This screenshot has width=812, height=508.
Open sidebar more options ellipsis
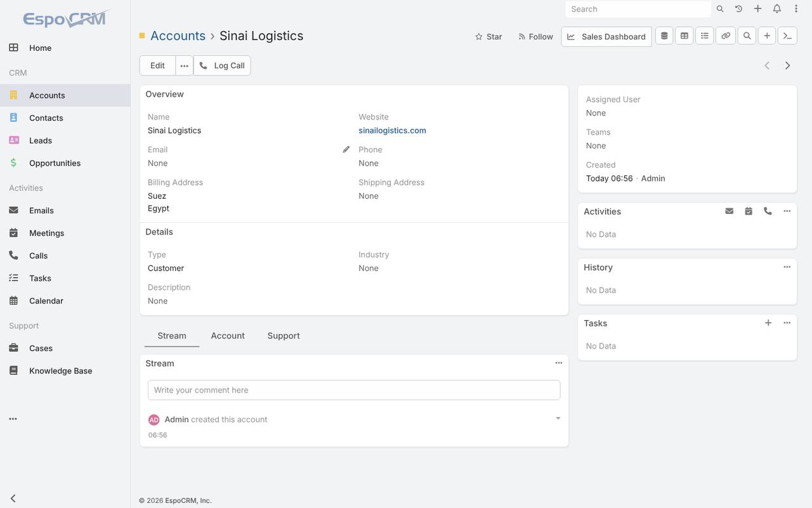tap(13, 419)
